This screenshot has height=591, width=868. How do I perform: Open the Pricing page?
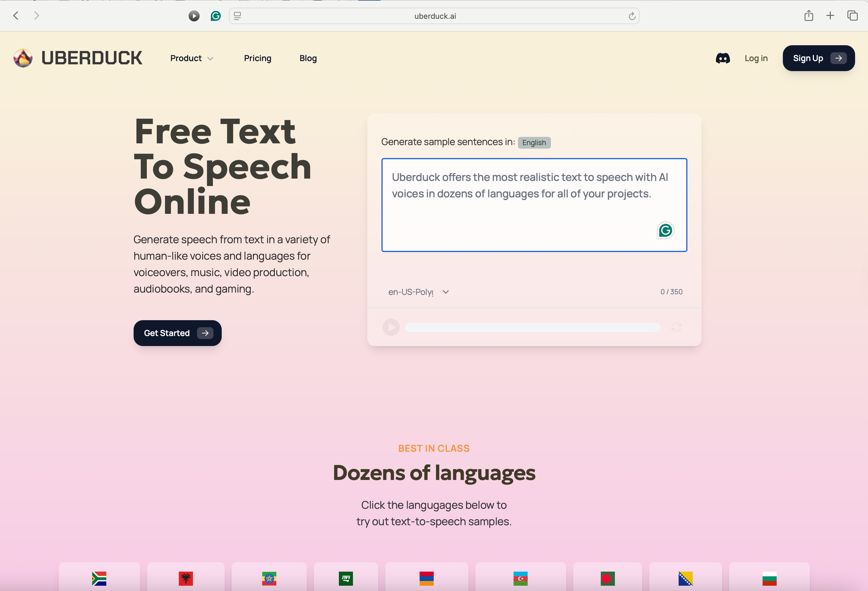click(x=257, y=58)
